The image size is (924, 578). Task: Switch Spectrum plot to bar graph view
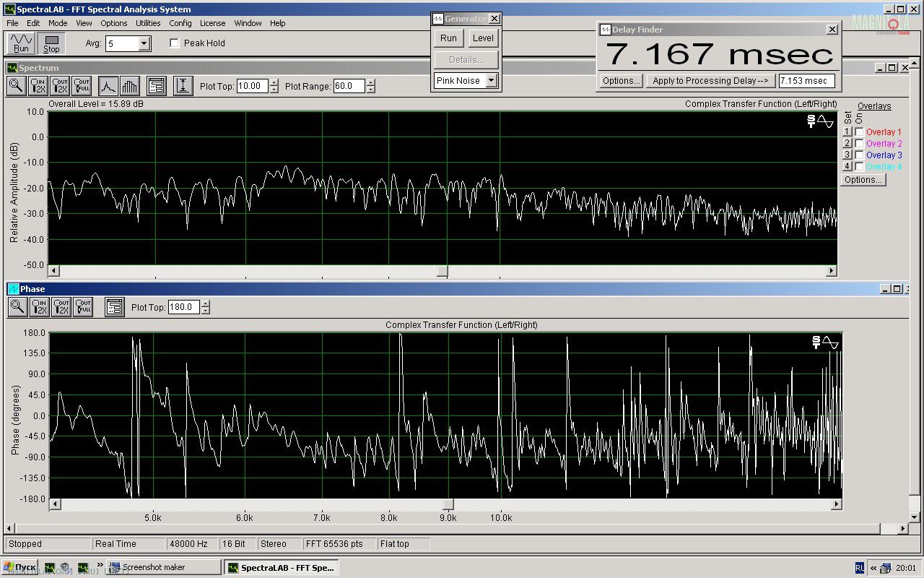(x=130, y=86)
